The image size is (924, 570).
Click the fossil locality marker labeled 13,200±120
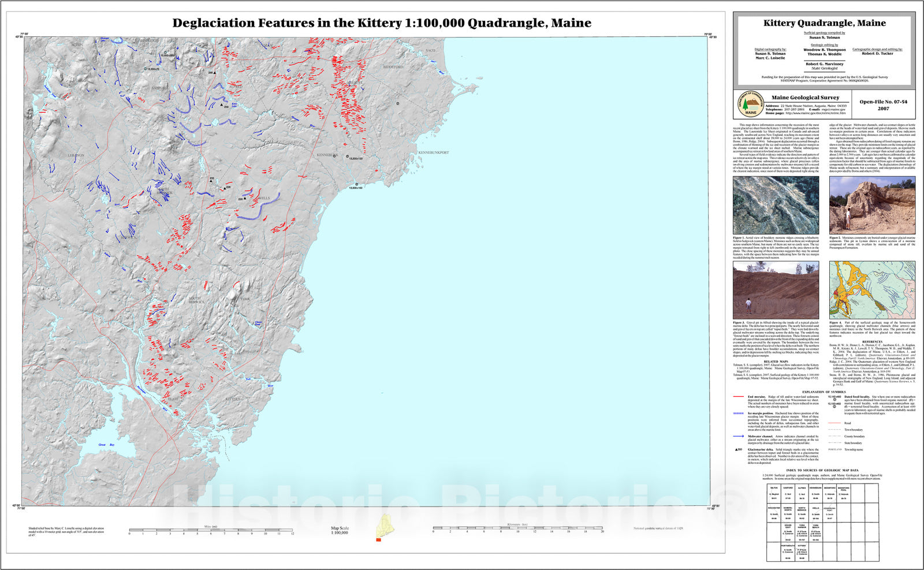(347, 156)
